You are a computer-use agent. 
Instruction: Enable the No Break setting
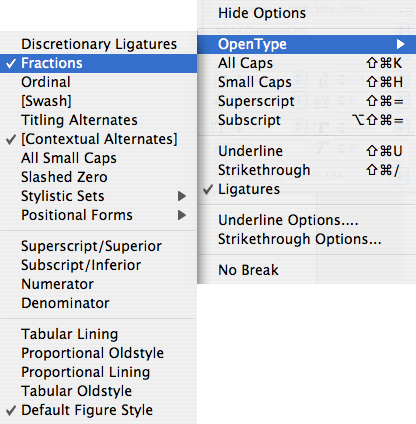pos(307,270)
